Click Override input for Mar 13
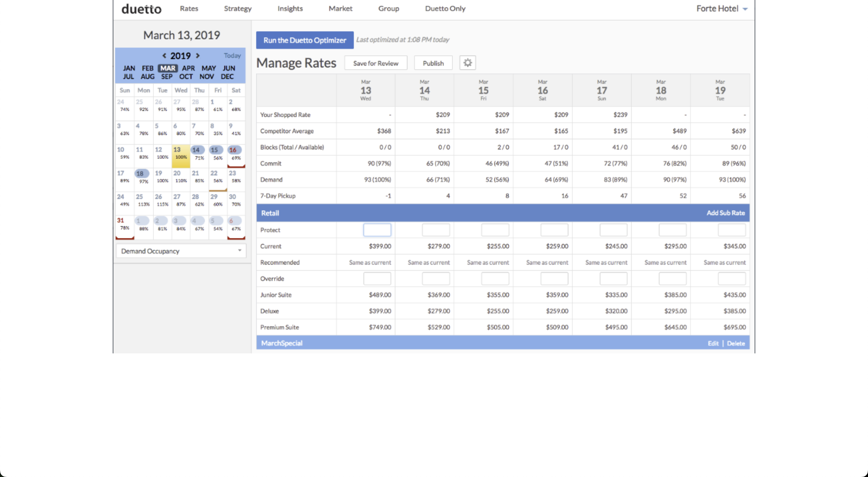This screenshot has width=868, height=477. coord(377,278)
